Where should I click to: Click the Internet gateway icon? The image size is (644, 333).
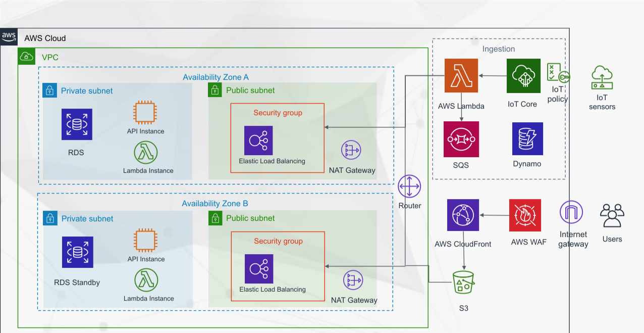click(x=571, y=212)
